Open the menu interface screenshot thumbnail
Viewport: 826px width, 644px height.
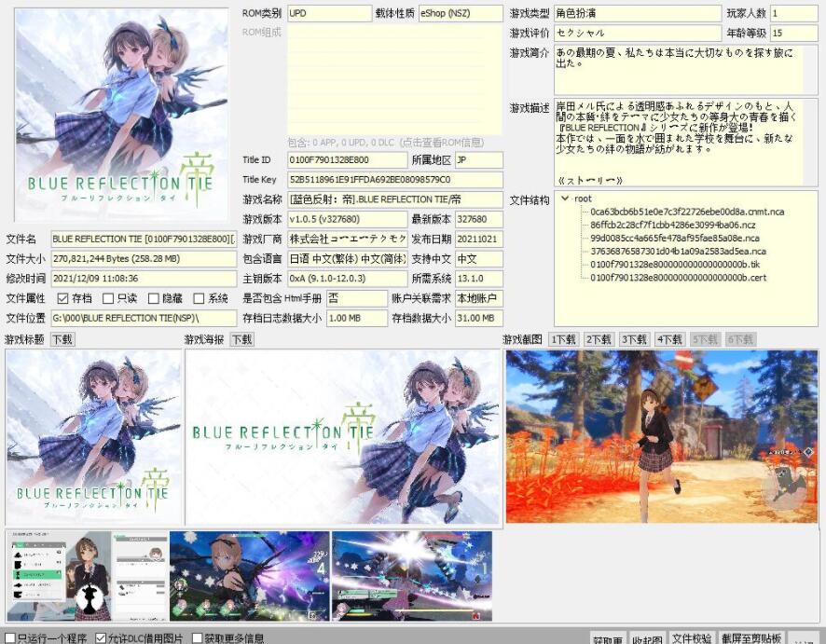click(x=88, y=576)
